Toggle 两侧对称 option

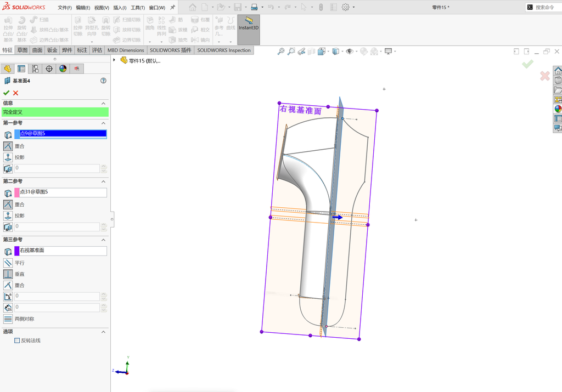pos(8,319)
